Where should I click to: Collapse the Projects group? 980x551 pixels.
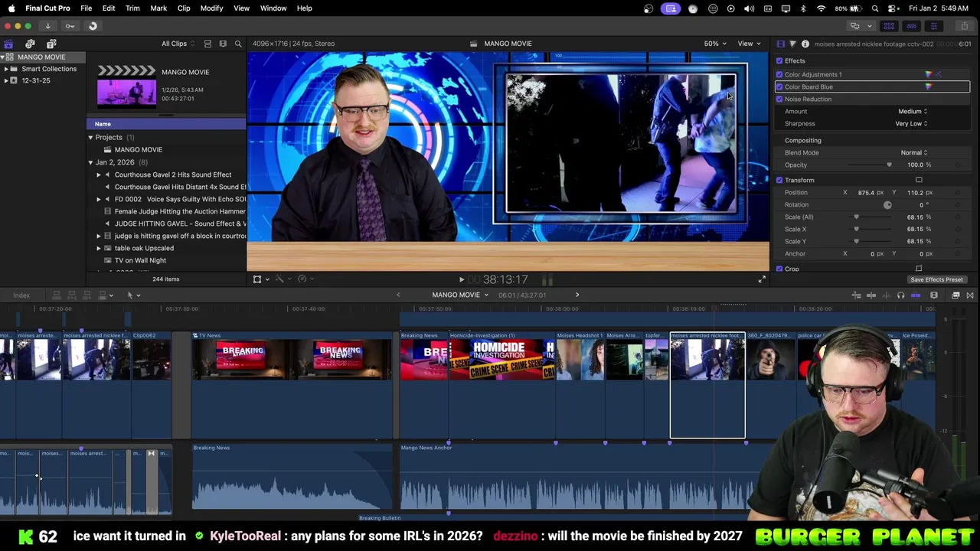click(90, 137)
